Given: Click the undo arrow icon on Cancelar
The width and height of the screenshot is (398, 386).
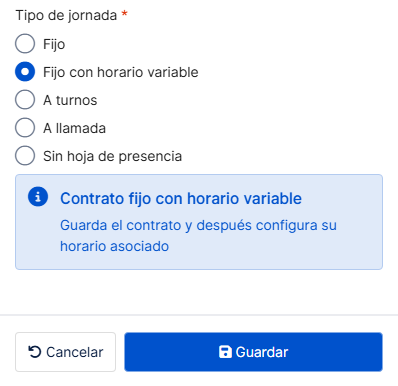Looking at the screenshot, I should 35,352.
